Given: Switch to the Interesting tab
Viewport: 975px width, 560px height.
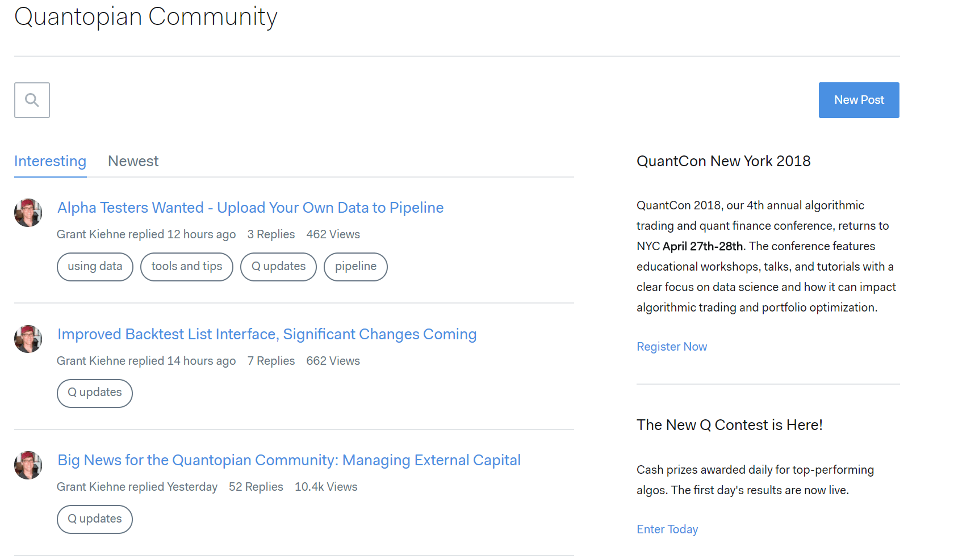Looking at the screenshot, I should click(x=50, y=161).
